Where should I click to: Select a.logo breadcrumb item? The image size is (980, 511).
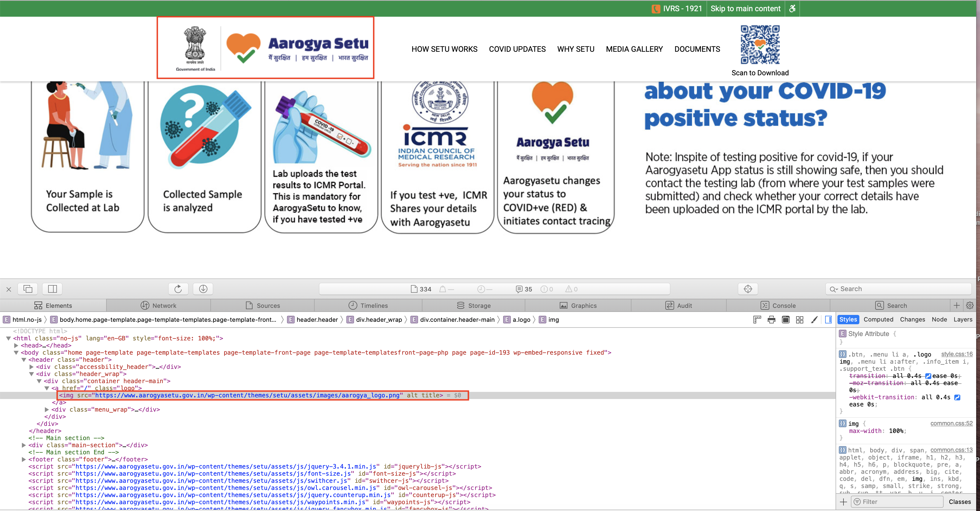click(517, 320)
